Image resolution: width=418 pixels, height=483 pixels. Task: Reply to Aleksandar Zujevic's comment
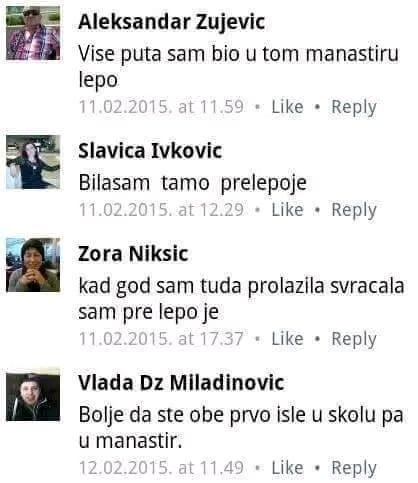tap(354, 108)
